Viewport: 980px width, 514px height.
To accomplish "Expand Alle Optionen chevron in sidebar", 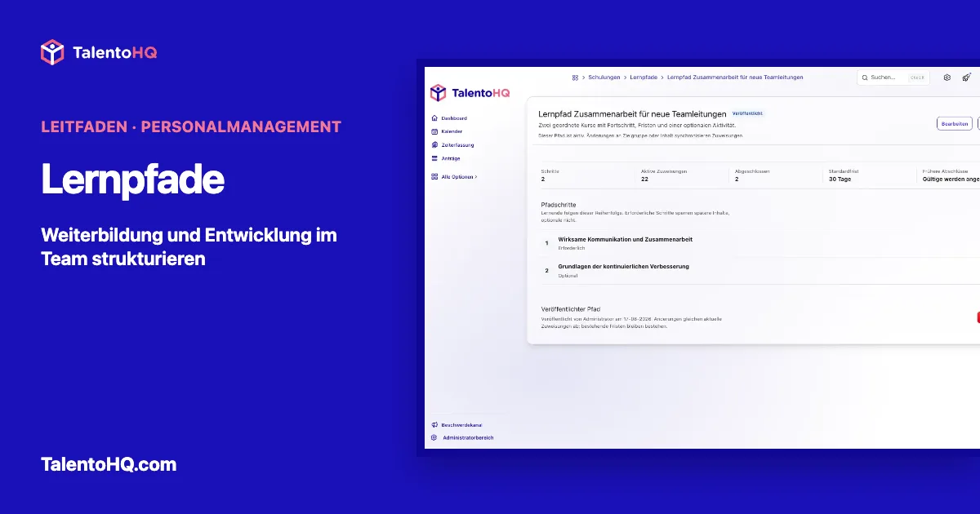I will tap(476, 176).
